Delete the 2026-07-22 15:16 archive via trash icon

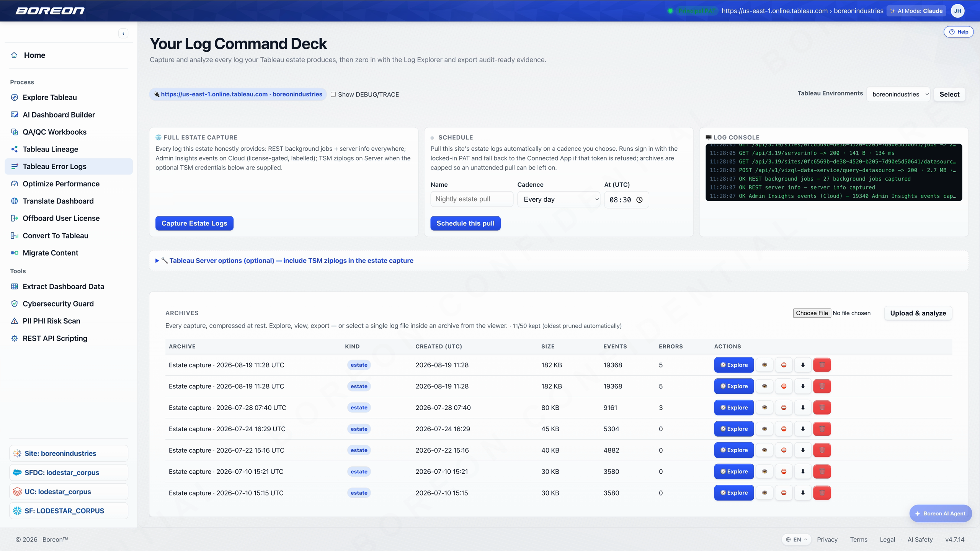[x=822, y=450]
